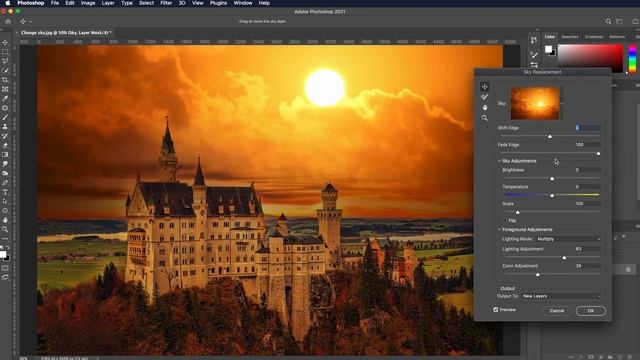Select the Eyedropper tool
This screenshot has height=360, width=640.
(x=5, y=99)
